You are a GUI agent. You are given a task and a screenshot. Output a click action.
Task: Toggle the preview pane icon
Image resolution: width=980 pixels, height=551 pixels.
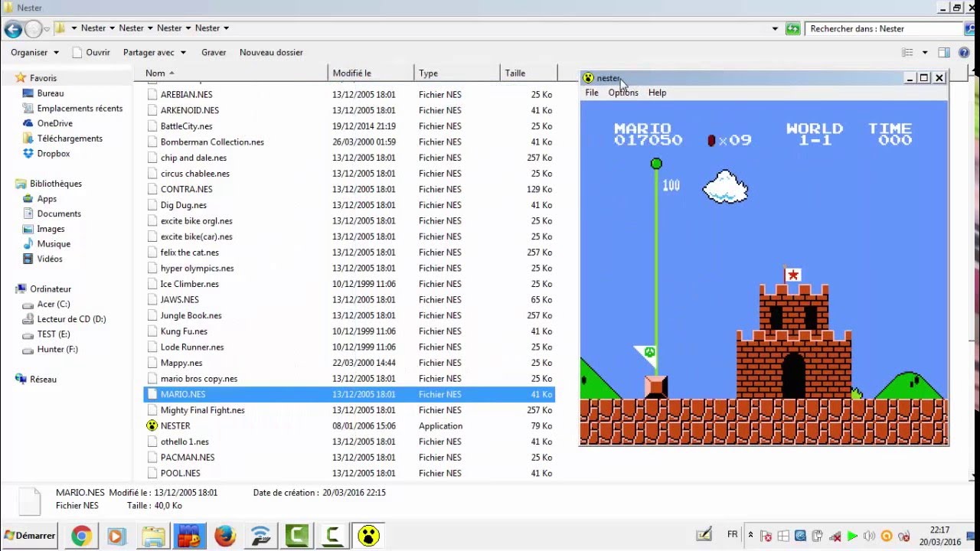click(x=944, y=53)
